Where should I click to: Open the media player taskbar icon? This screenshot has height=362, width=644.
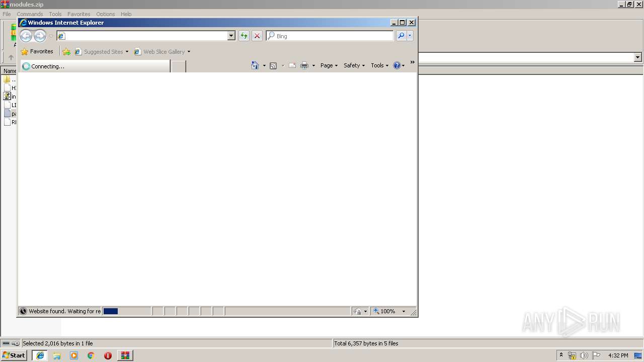74,355
